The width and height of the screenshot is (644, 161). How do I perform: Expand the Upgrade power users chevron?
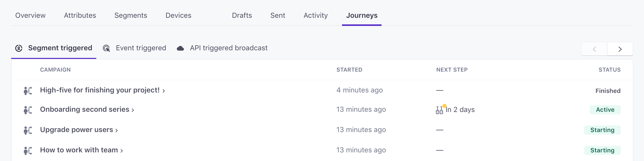[x=117, y=131]
